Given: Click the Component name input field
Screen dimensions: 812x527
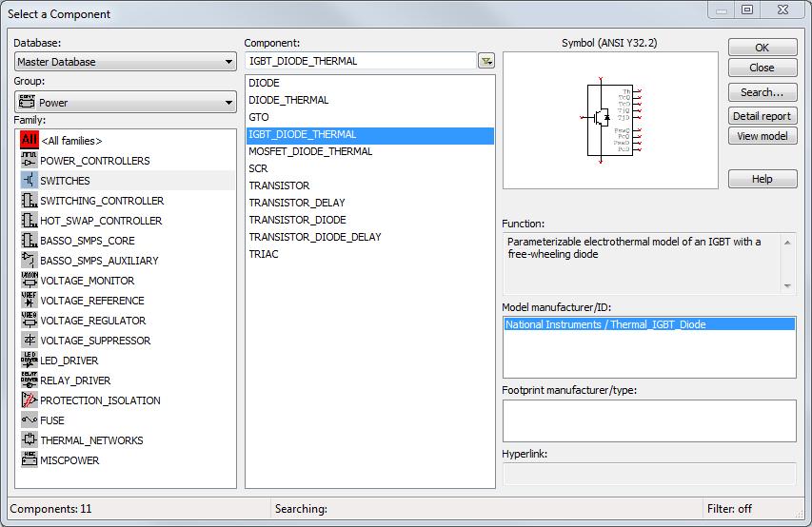Looking at the screenshot, I should click(360, 61).
